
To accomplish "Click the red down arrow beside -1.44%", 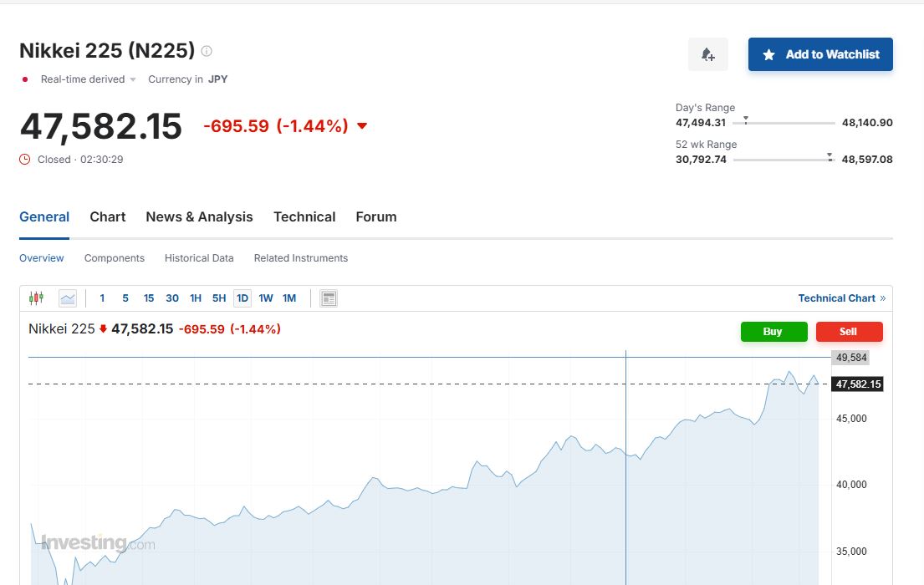I will [x=362, y=126].
